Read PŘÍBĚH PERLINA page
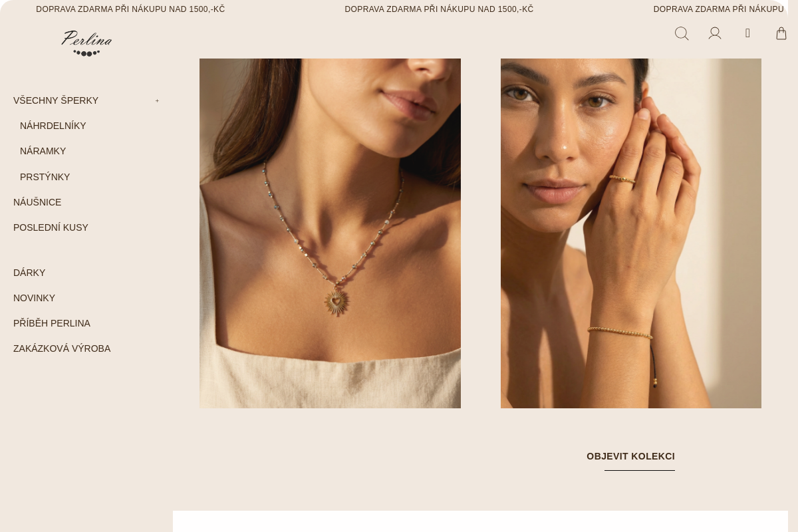The height and width of the screenshot is (532, 798). pos(52,323)
